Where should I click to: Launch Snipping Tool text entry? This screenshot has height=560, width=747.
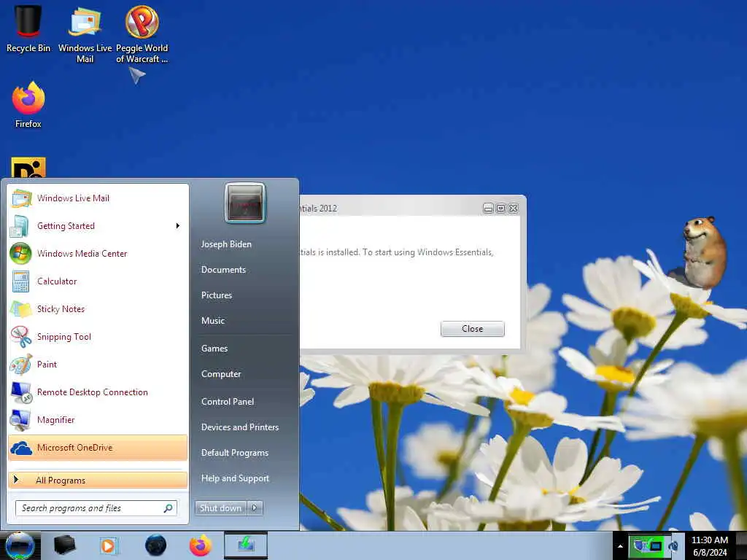point(64,337)
